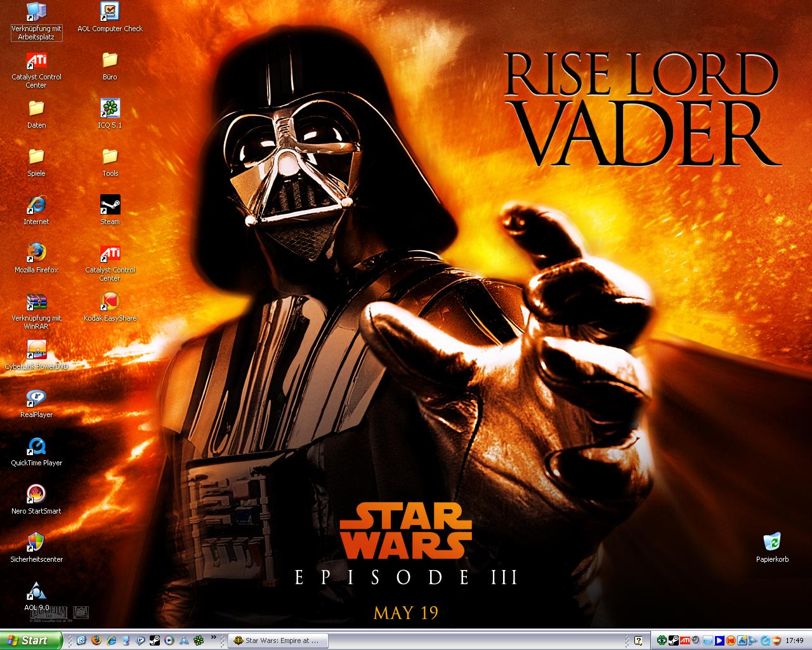Open the WinRAR shortcut icon
Screen dimensions: 812x650
[36, 302]
